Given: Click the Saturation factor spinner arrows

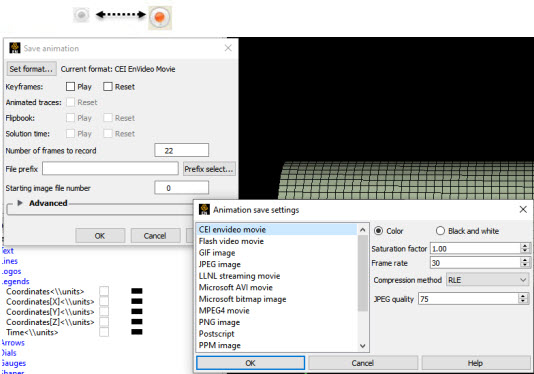Looking at the screenshot, I should point(525,248).
